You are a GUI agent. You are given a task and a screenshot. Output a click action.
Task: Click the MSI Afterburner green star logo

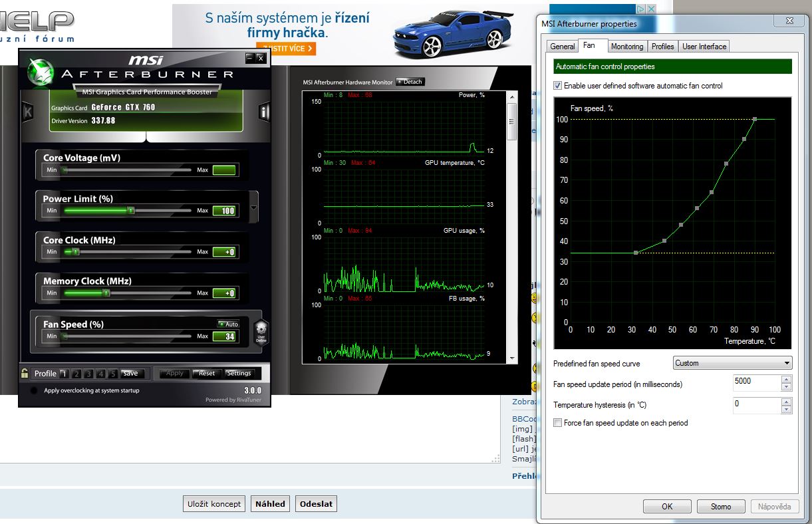39,72
